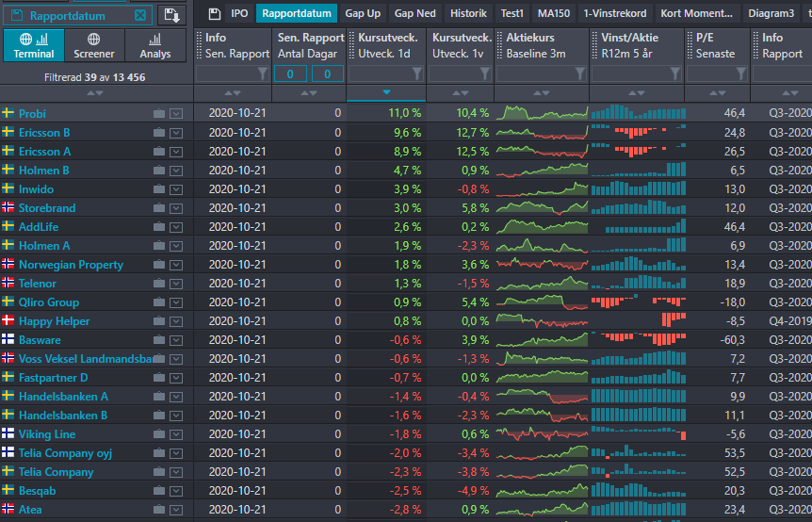Sort by Sen. Rapport date column
Screen dimensions: 812x522
[x=233, y=93]
